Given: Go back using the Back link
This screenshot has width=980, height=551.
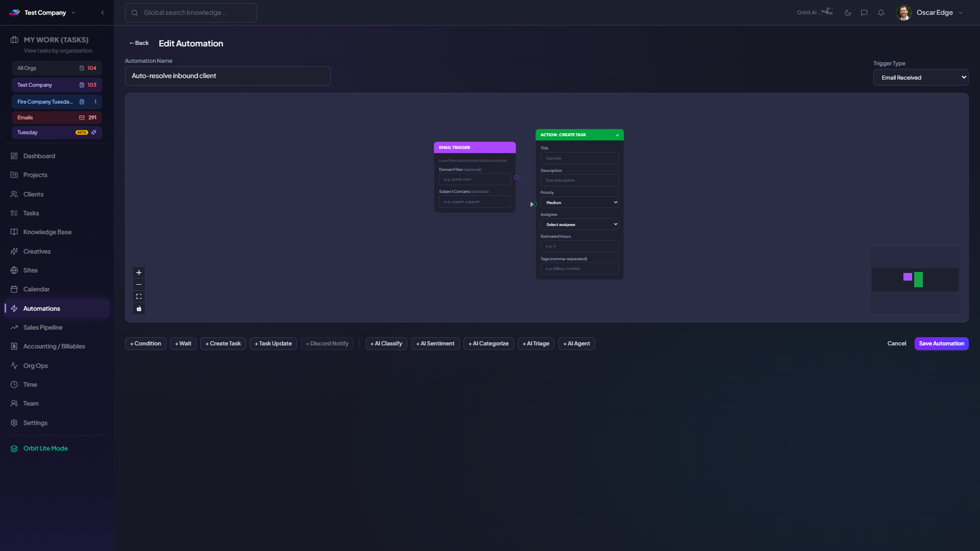Looking at the screenshot, I should [x=139, y=43].
